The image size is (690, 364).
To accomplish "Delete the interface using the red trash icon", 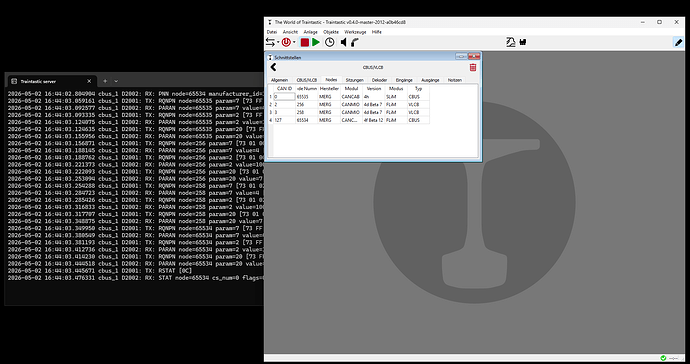I will coord(473,67).
